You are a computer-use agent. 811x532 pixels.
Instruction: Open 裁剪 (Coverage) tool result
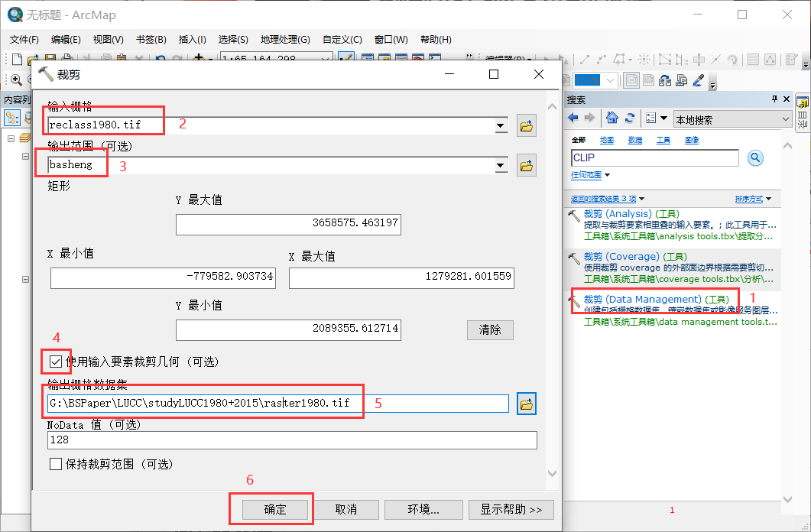pos(635,256)
